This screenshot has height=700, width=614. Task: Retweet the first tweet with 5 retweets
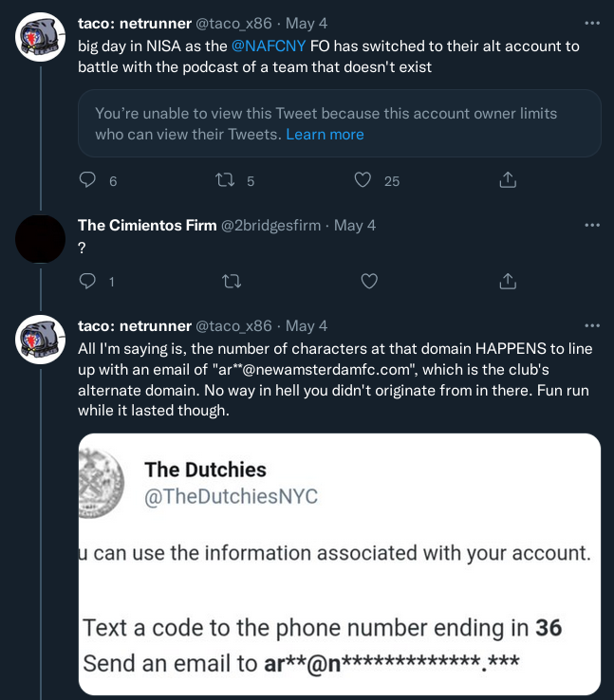click(x=225, y=180)
